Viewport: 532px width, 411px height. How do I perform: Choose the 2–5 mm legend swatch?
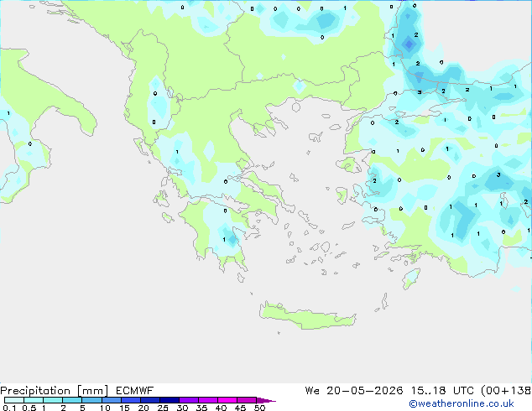pyautogui.click(x=72, y=400)
